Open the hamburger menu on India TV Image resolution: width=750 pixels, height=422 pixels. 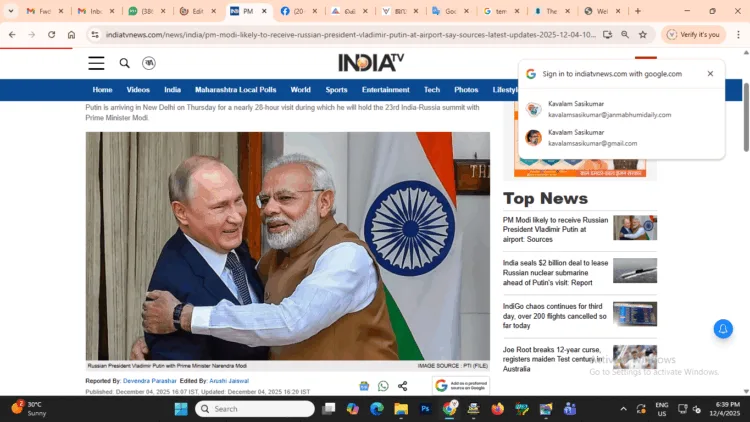(x=96, y=63)
